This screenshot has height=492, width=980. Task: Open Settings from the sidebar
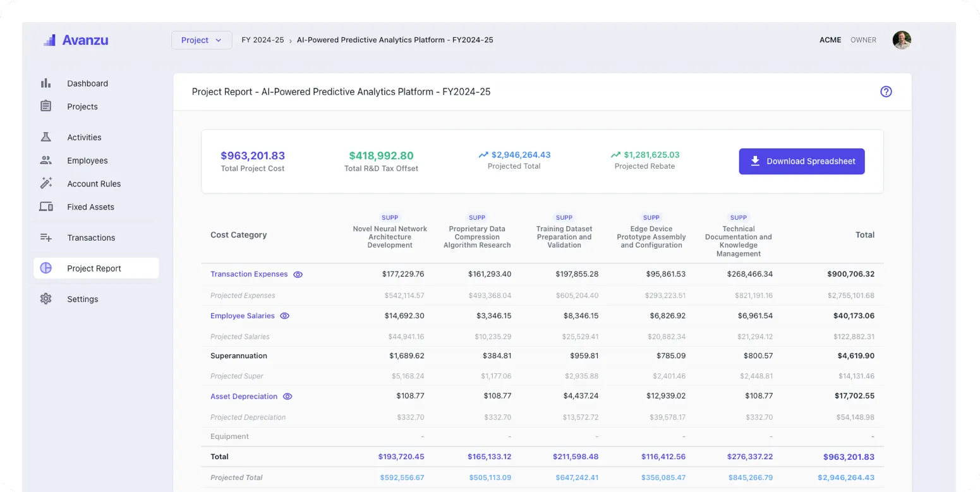click(82, 299)
